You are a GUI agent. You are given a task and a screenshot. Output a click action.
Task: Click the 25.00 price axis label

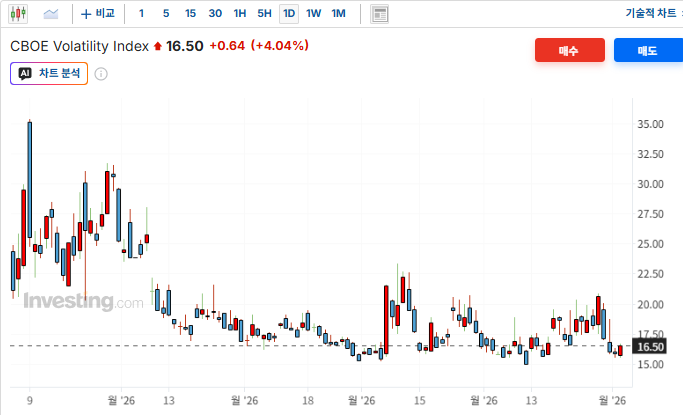650,244
